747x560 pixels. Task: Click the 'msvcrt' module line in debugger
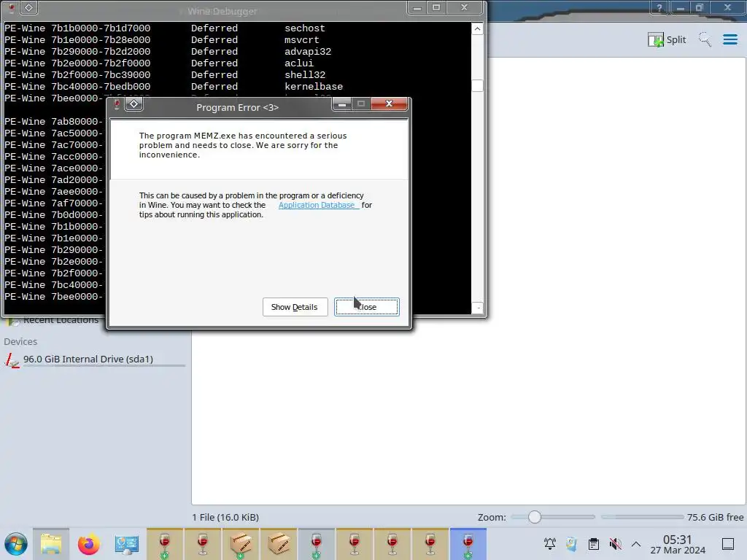tap(162, 40)
